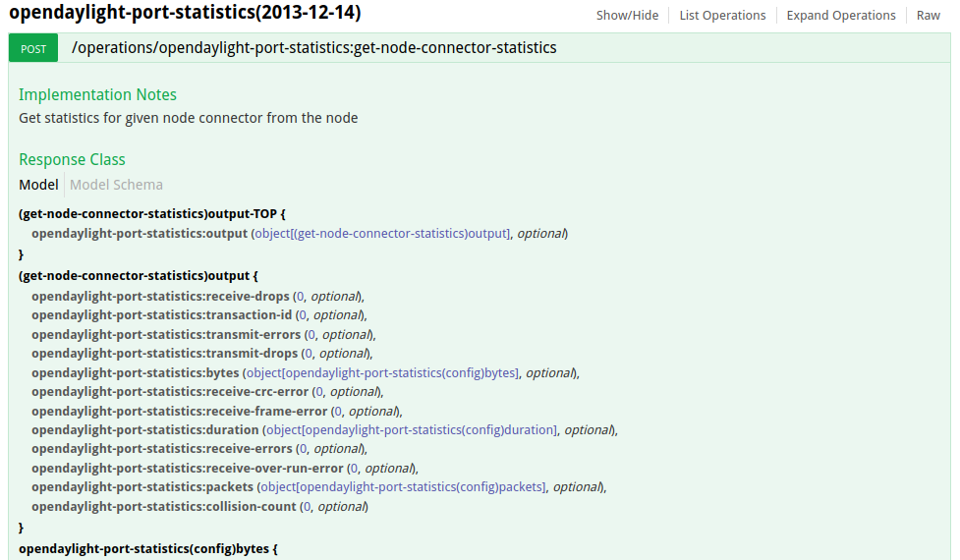The width and height of the screenshot is (960, 560).
Task: Click the green POST method badge
Action: point(33,48)
